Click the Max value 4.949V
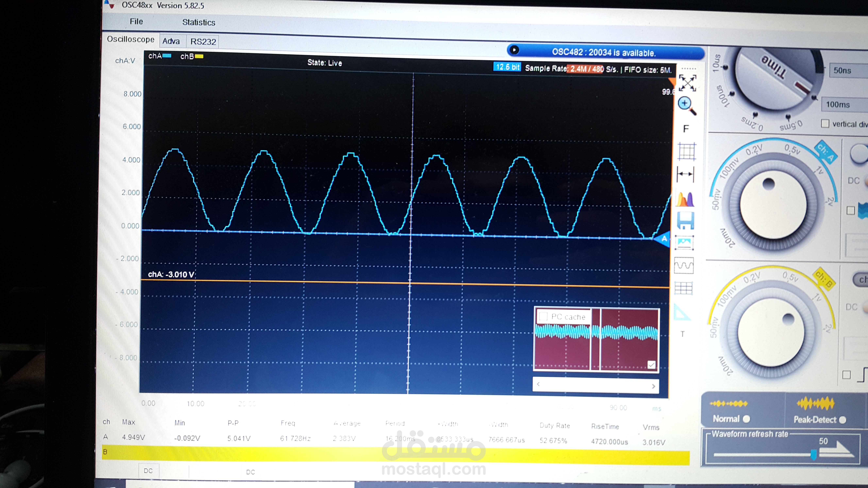Viewport: 868px width, 488px height. click(x=134, y=437)
